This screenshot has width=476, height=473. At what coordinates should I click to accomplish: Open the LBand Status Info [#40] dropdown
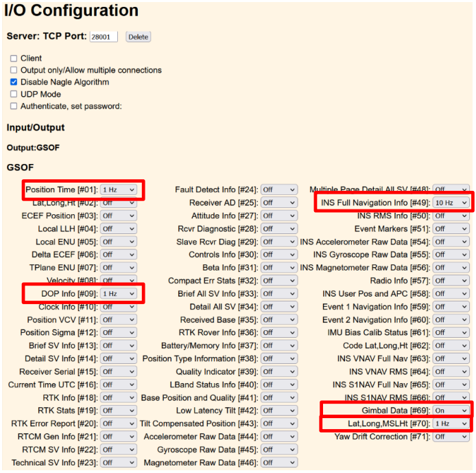pos(279,384)
